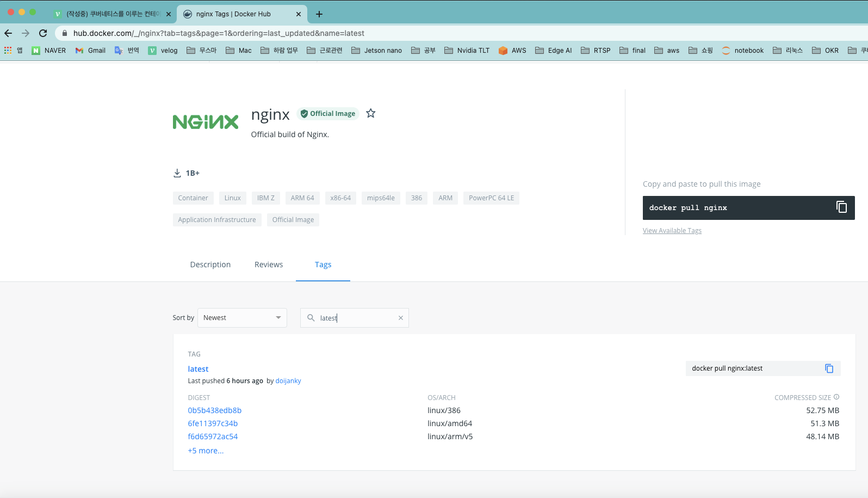Open digest 6fe11397c34b
This screenshot has width=868, height=498.
click(213, 423)
